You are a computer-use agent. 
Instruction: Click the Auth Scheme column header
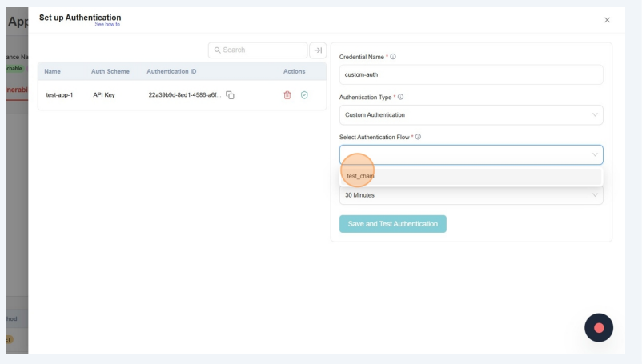110,71
